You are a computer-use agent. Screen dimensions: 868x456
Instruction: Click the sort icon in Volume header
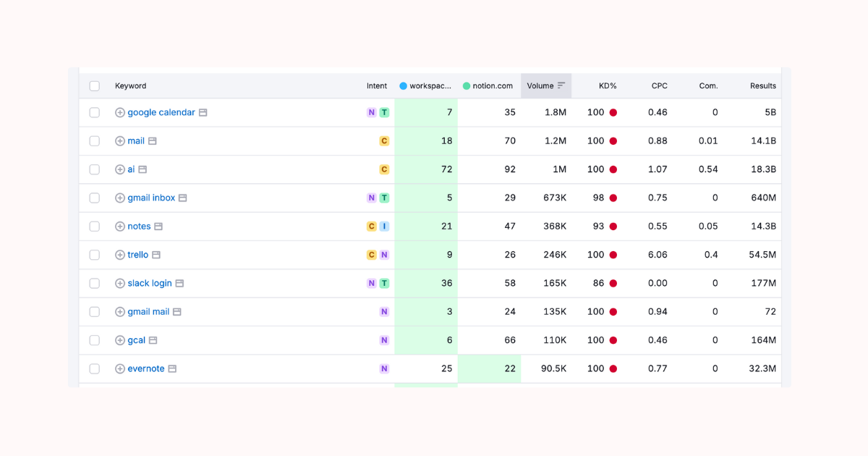click(561, 85)
